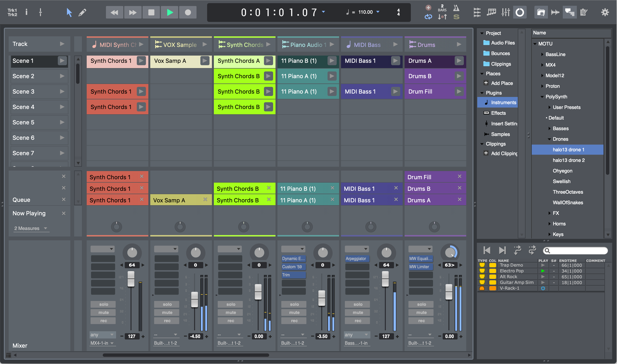Select Effects in the Plugins list
617x364 pixels.
coord(498,113)
